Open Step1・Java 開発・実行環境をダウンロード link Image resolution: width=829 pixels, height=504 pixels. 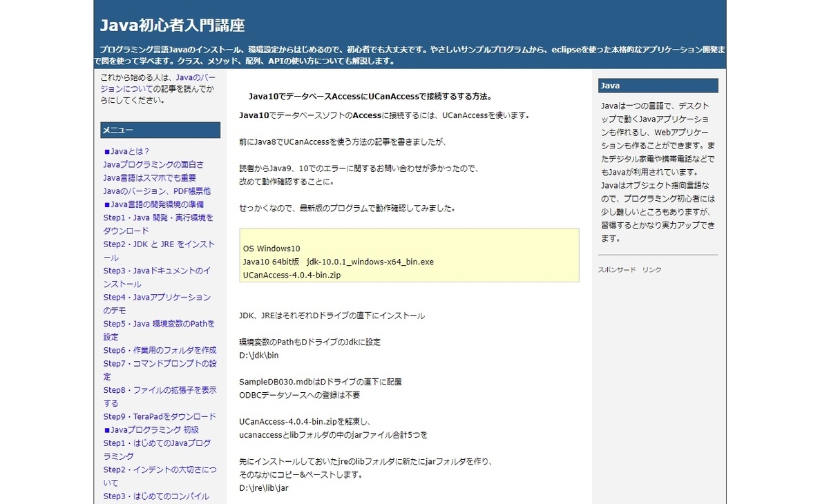point(158,224)
